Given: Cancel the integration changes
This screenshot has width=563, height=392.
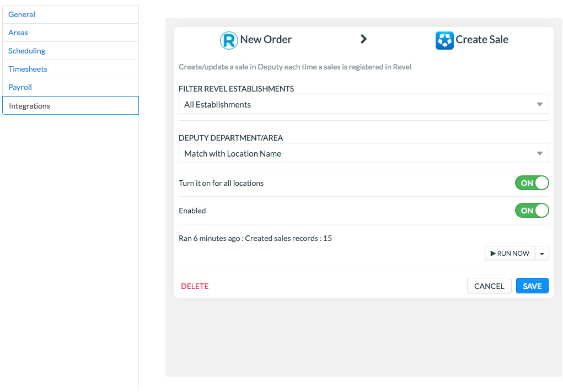Looking at the screenshot, I should click(x=489, y=286).
